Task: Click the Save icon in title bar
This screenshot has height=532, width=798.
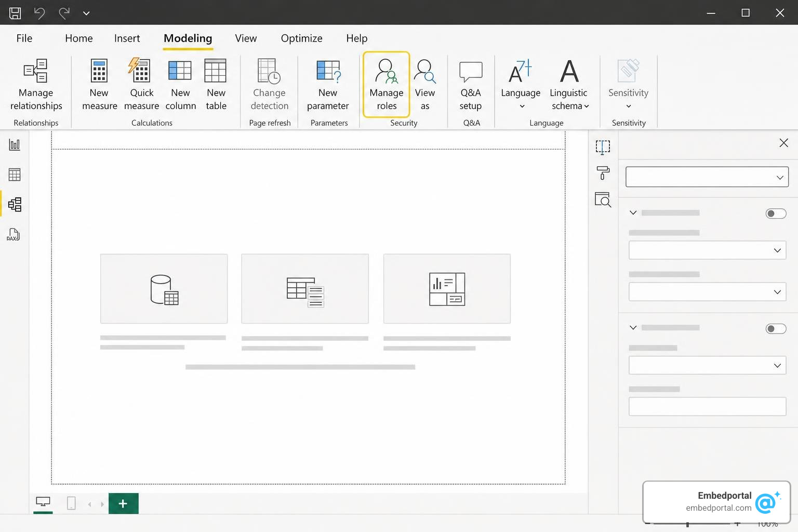Action: [15, 13]
